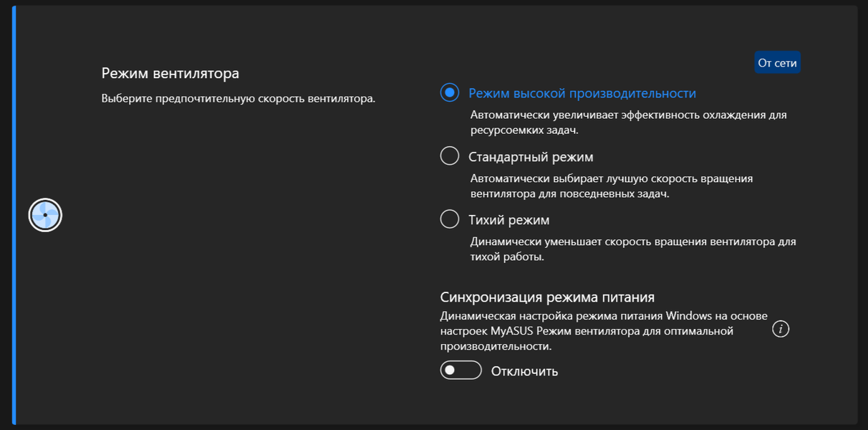
Task: Click the 'Отключить' switch state label
Action: click(x=524, y=371)
